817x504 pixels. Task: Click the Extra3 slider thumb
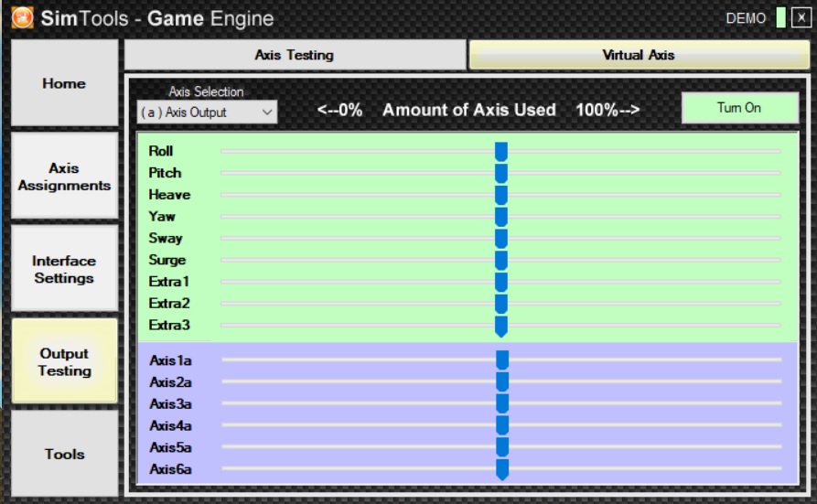(500, 326)
